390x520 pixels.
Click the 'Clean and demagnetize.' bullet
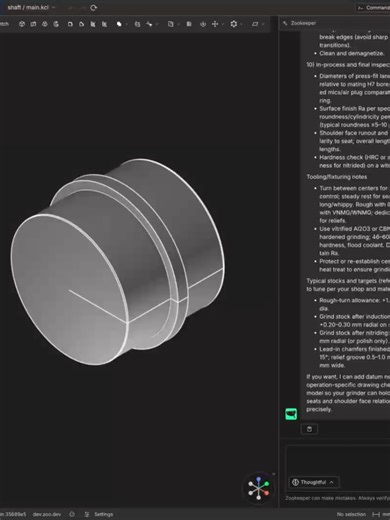(352, 53)
